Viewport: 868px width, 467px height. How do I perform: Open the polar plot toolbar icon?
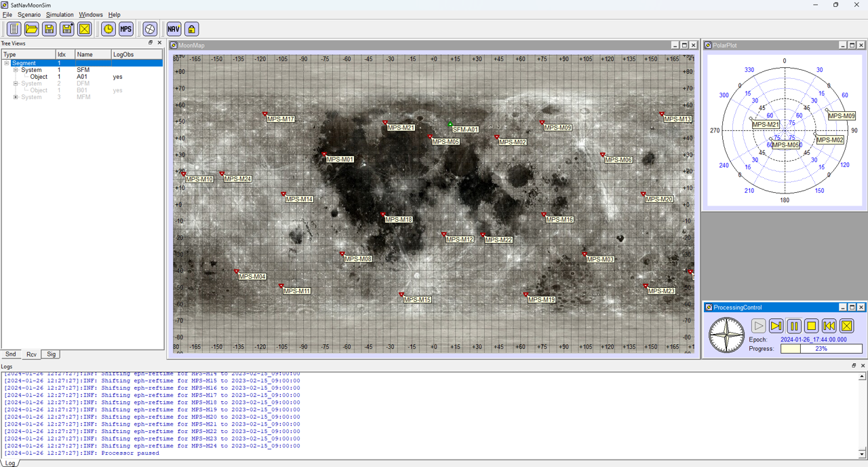point(150,29)
